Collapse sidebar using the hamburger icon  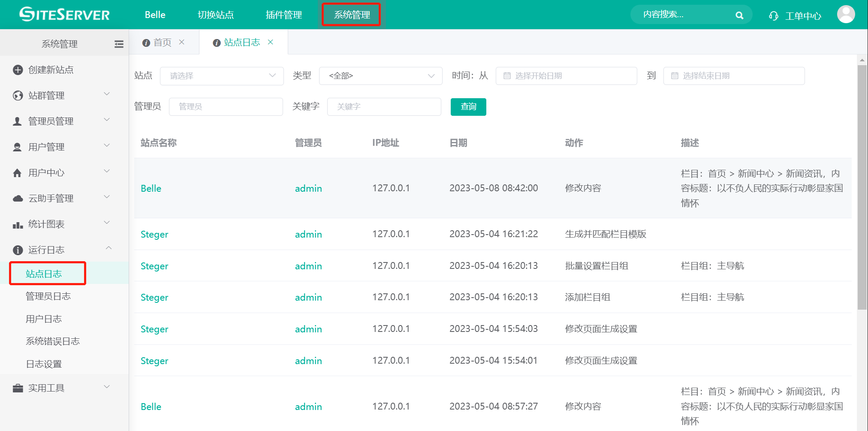coord(119,44)
